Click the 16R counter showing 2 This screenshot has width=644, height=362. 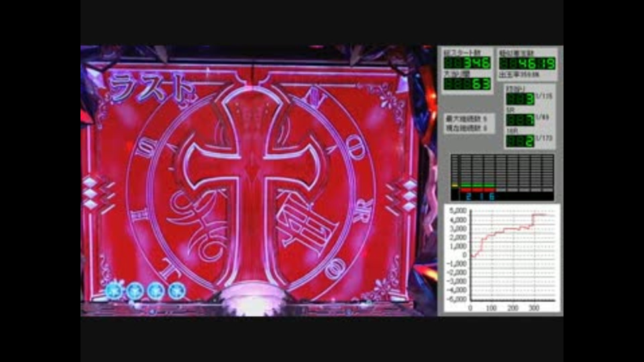pyautogui.click(x=520, y=141)
